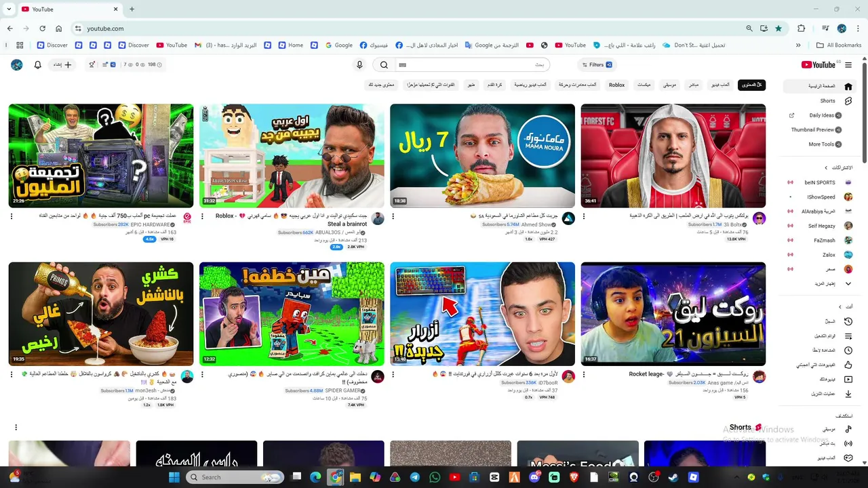
Task: Open the Filters button
Action: (x=597, y=65)
